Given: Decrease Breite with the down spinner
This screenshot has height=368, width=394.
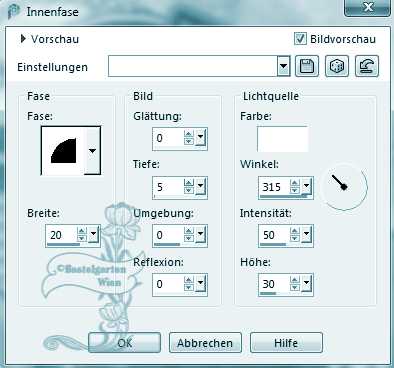Looking at the screenshot, I should (82, 238).
